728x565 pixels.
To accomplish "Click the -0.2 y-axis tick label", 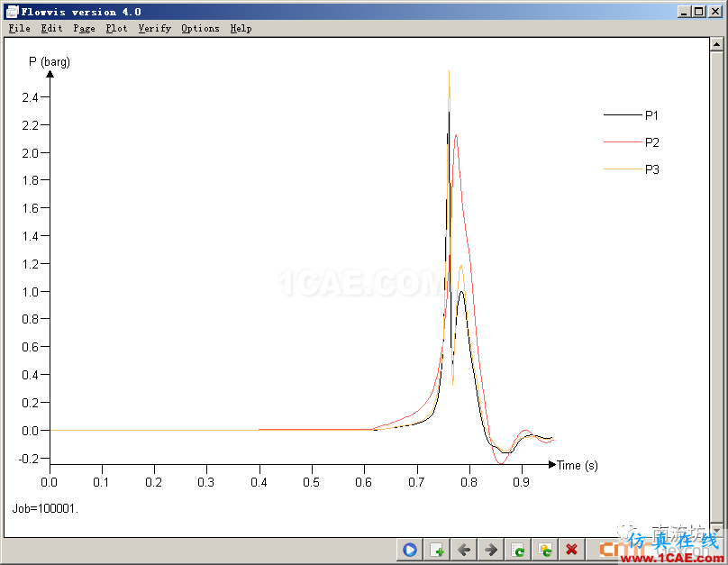I will pos(28,459).
